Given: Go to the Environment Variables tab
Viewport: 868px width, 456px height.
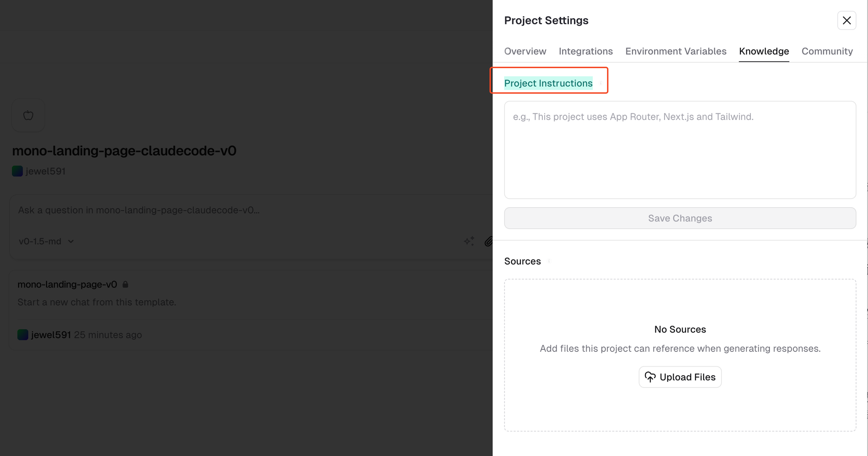Looking at the screenshot, I should pyautogui.click(x=676, y=51).
